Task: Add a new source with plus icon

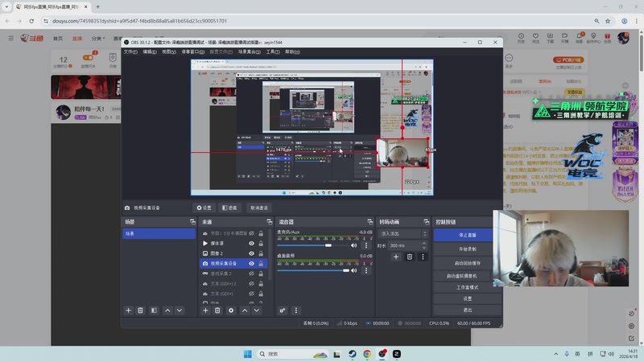Action: [204, 311]
